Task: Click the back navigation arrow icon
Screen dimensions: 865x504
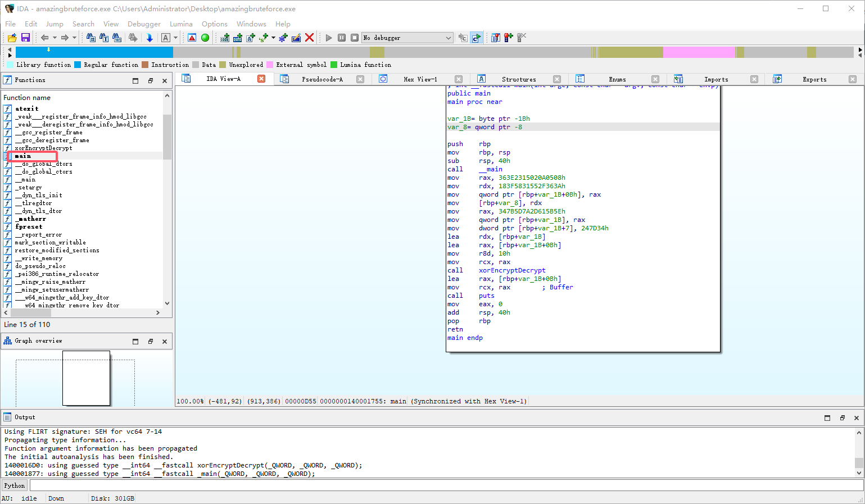Action: [x=44, y=38]
